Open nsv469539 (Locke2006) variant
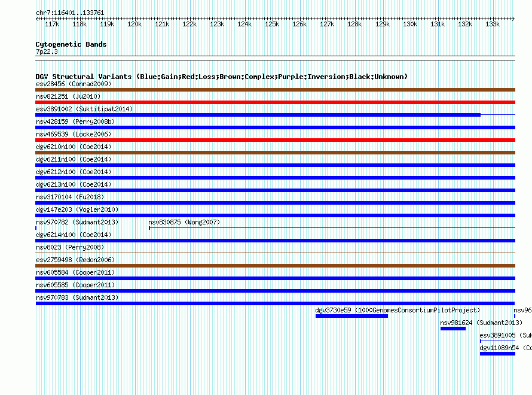 tap(74, 134)
